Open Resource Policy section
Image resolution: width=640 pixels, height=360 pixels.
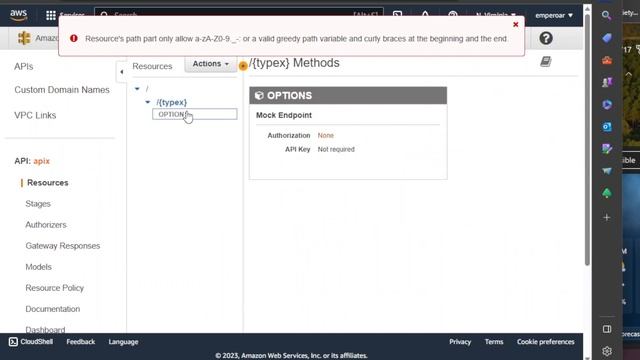[54, 288]
